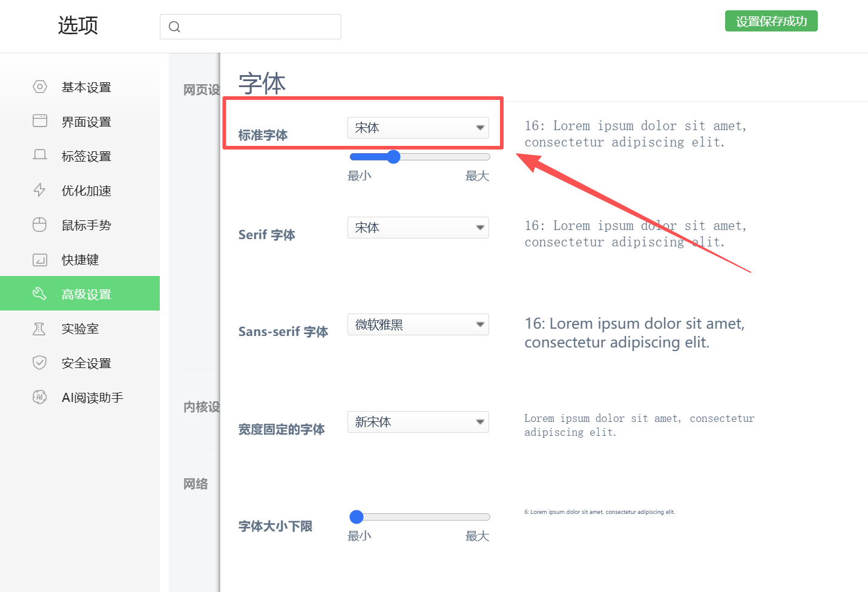The image size is (868, 592).
Task: Open the 标准字体 font dropdown
Action: 418,128
